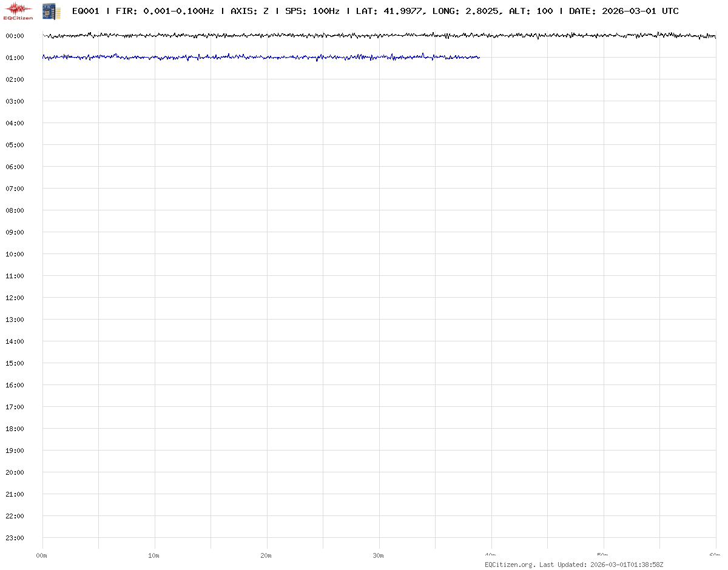Screen dimensions: 728x570
Task: Click the LONG: 2.8025 coordinate text
Action: point(467,12)
